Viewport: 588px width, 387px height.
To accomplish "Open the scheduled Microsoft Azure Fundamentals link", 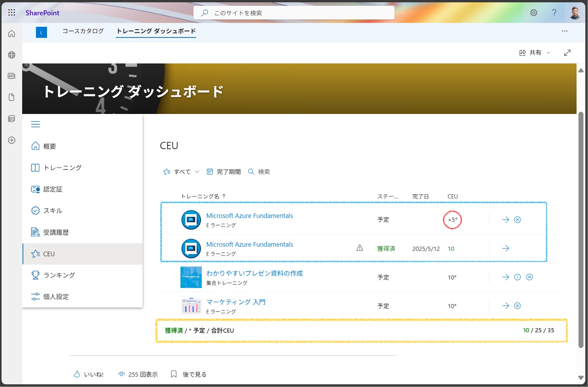I will pyautogui.click(x=250, y=216).
